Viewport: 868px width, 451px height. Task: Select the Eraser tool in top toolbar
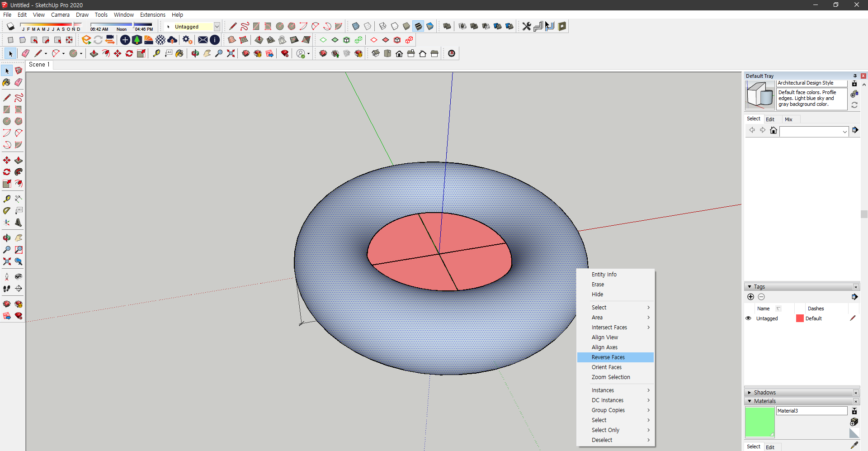click(x=26, y=53)
